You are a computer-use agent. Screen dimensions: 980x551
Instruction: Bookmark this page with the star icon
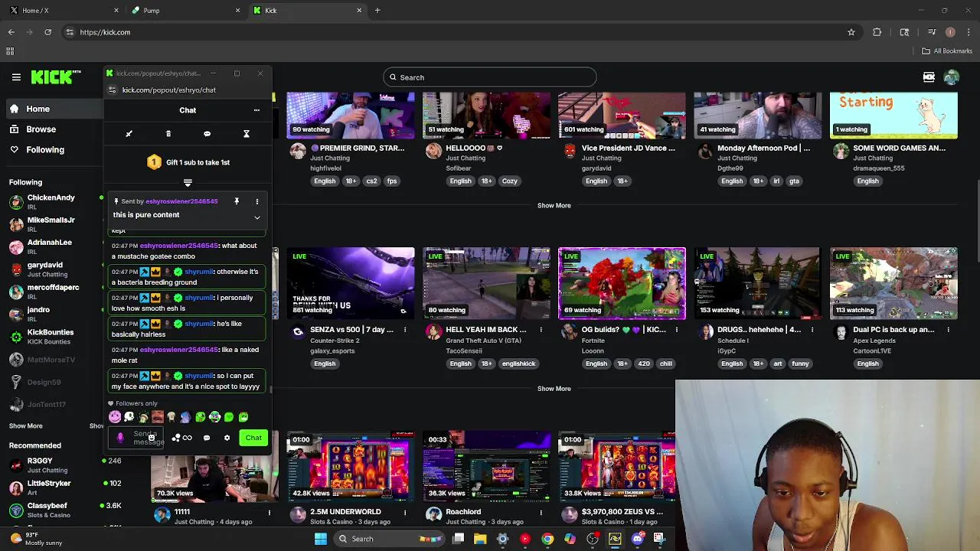click(851, 32)
